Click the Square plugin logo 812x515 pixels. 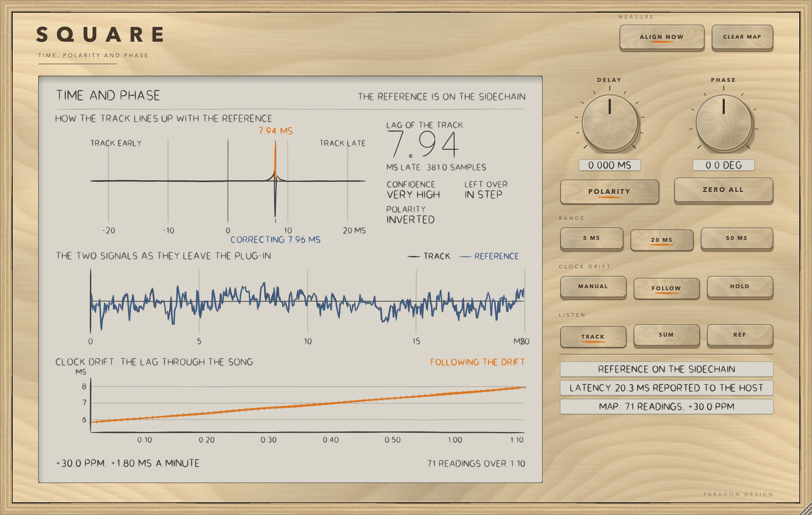pyautogui.click(x=100, y=34)
